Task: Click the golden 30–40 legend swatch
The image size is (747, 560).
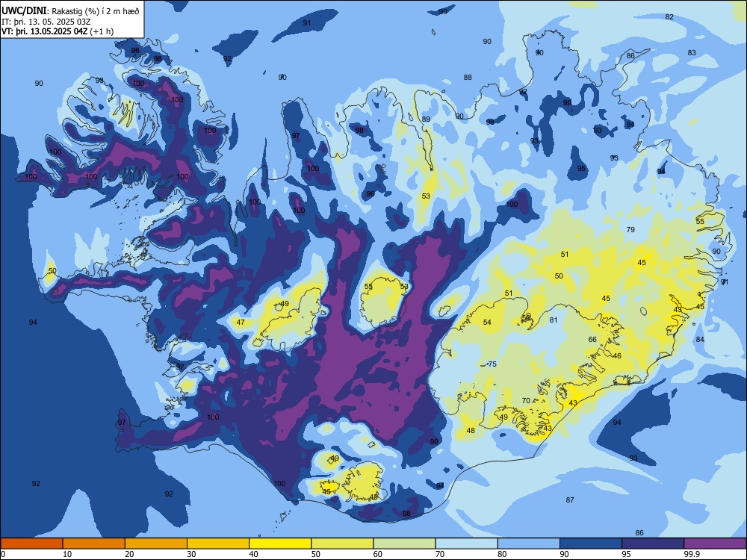Action: click(x=218, y=544)
